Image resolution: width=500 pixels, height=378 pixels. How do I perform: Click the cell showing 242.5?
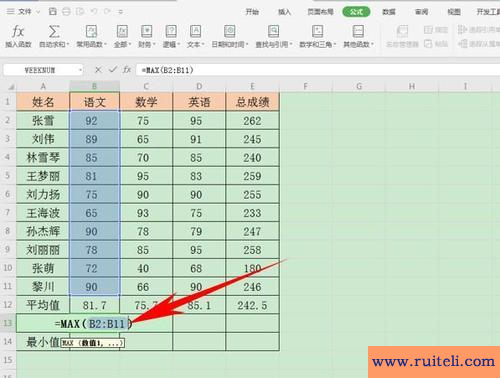(x=252, y=305)
